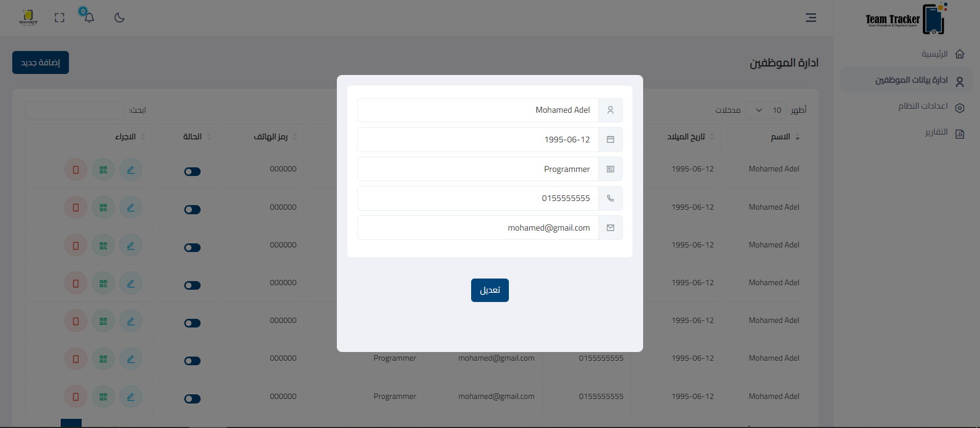Focus the 1995-06-12 date input in dialog

[478, 139]
